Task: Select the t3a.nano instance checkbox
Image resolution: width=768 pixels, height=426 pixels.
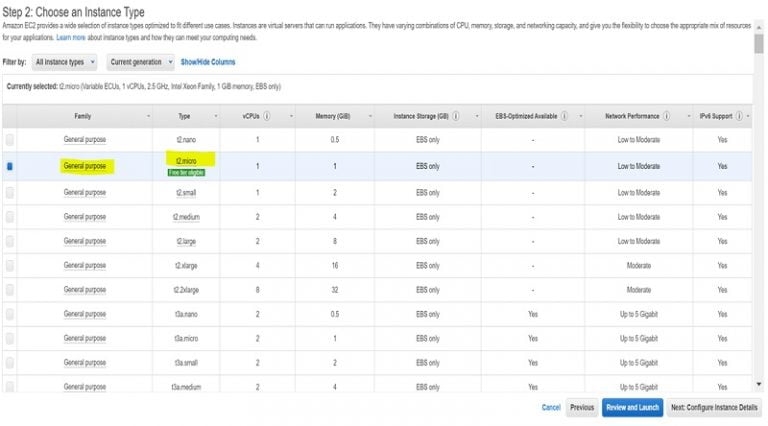Action: 10,314
